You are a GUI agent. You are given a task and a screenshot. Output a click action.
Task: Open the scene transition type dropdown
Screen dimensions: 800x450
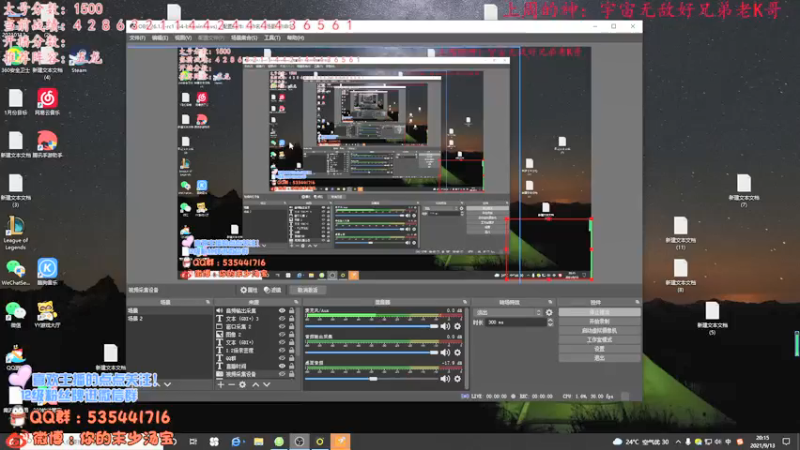[x=508, y=312]
